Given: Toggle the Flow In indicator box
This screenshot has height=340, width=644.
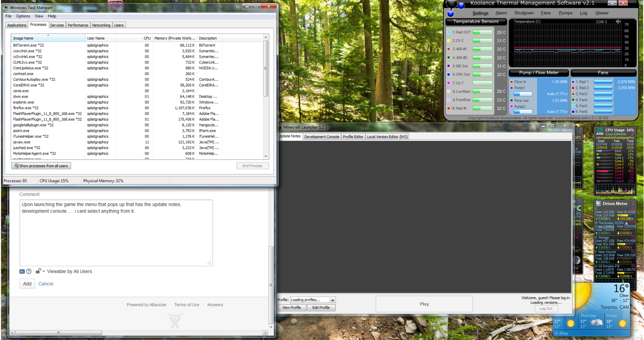Looking at the screenshot, I should [512, 82].
